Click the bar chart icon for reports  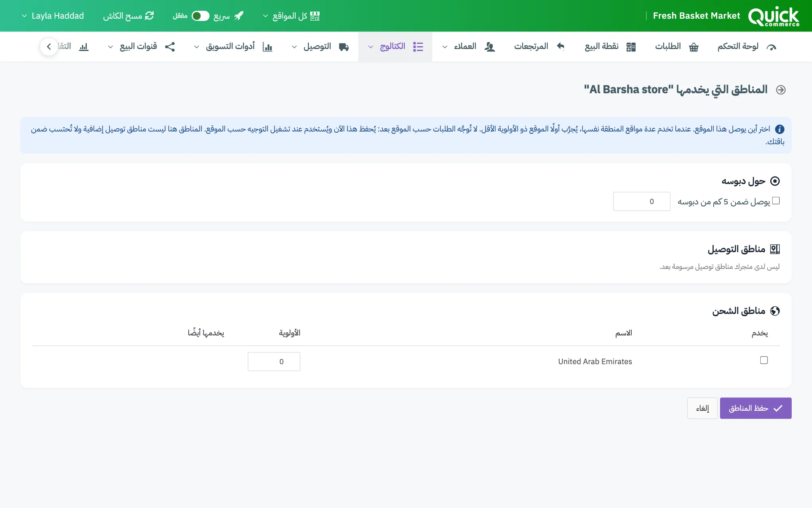[84, 47]
